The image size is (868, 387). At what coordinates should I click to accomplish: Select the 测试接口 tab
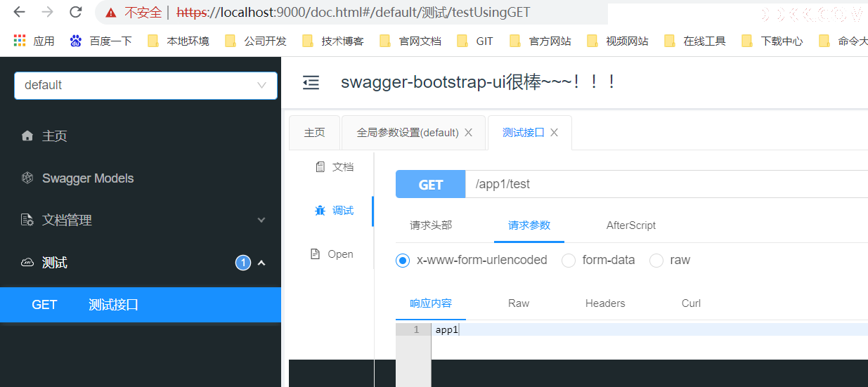pyautogui.click(x=523, y=133)
